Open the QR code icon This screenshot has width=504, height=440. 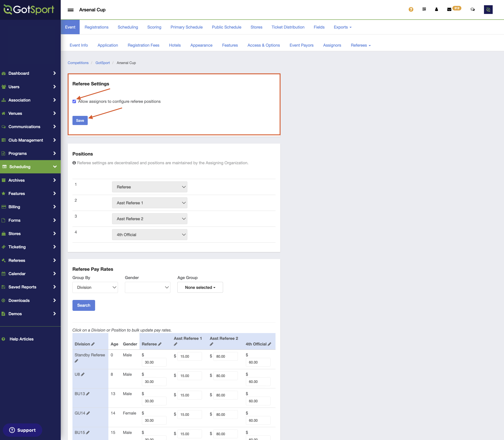(424, 9)
